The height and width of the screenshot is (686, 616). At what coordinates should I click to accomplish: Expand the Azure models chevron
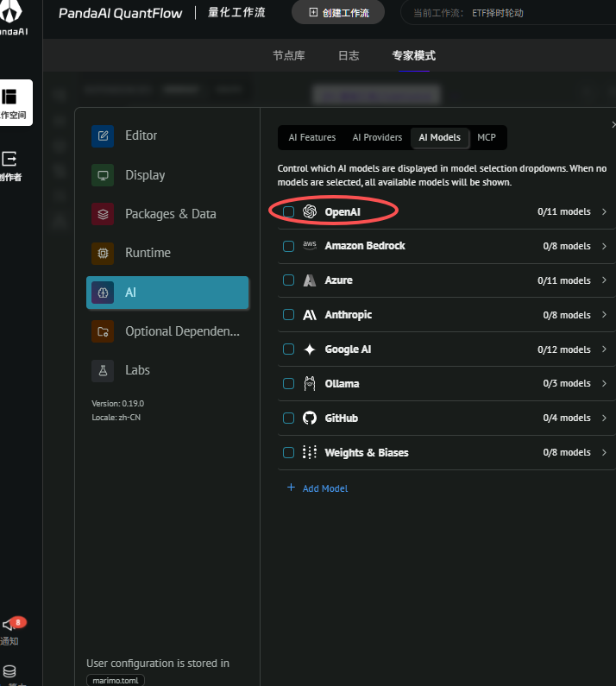[604, 280]
